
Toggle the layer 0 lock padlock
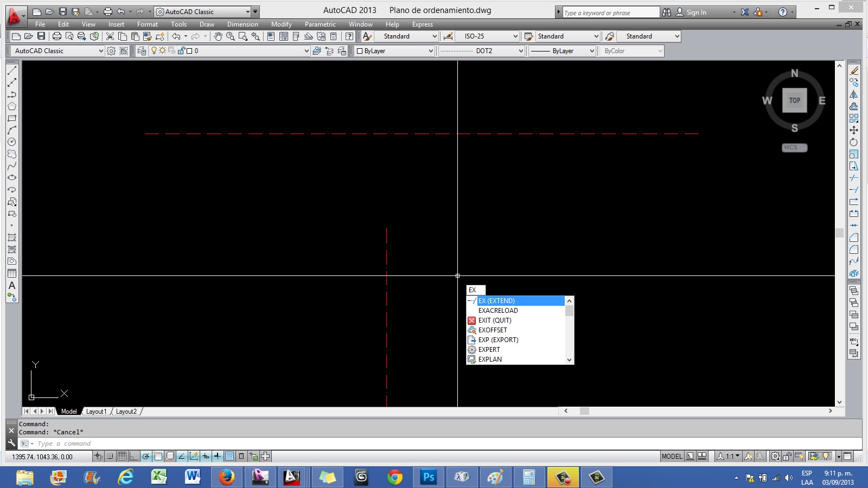(181, 50)
